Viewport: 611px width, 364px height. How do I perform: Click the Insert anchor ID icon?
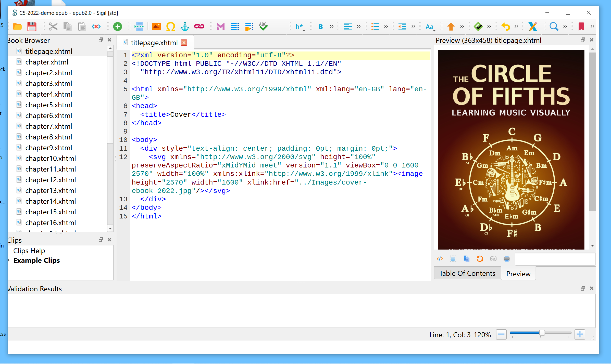(x=185, y=27)
